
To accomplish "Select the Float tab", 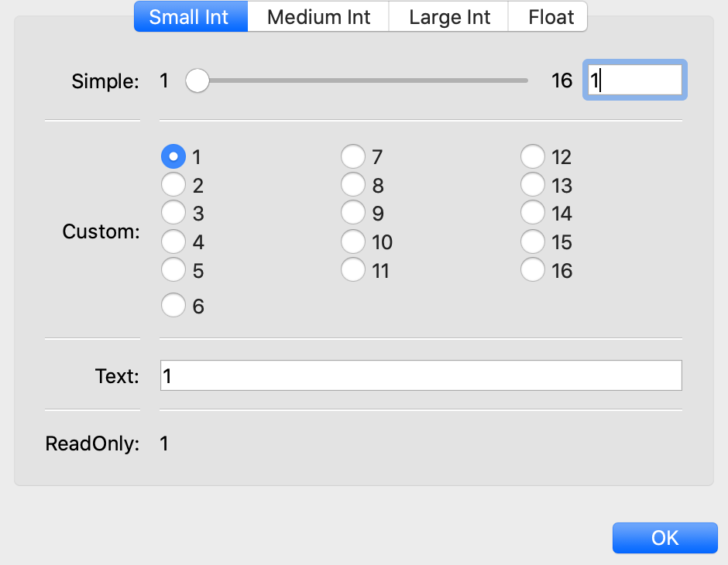I will pos(551,17).
